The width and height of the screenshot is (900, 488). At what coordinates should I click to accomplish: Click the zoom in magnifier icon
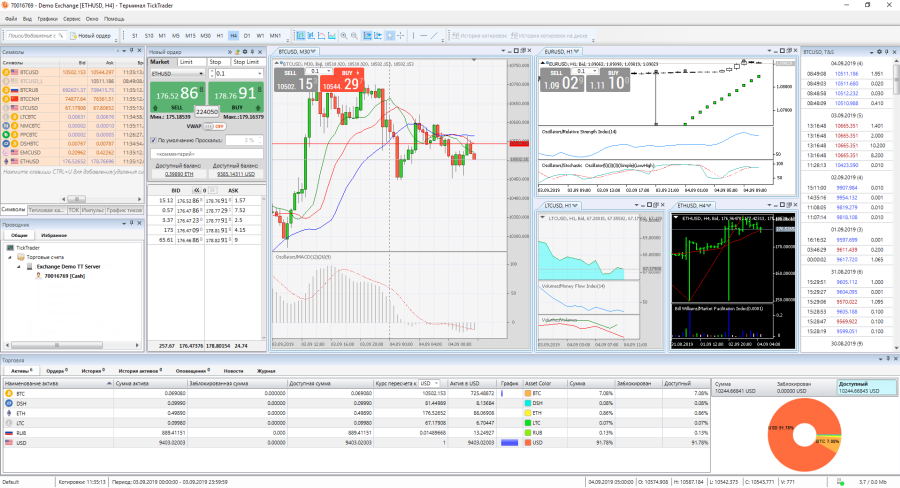point(344,36)
